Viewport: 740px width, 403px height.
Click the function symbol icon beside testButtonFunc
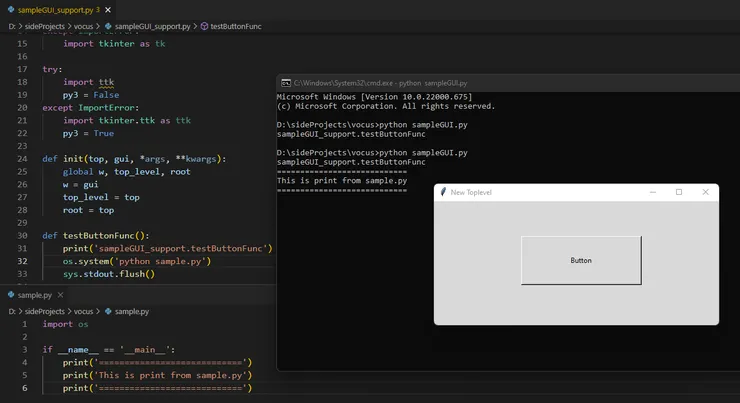point(205,26)
